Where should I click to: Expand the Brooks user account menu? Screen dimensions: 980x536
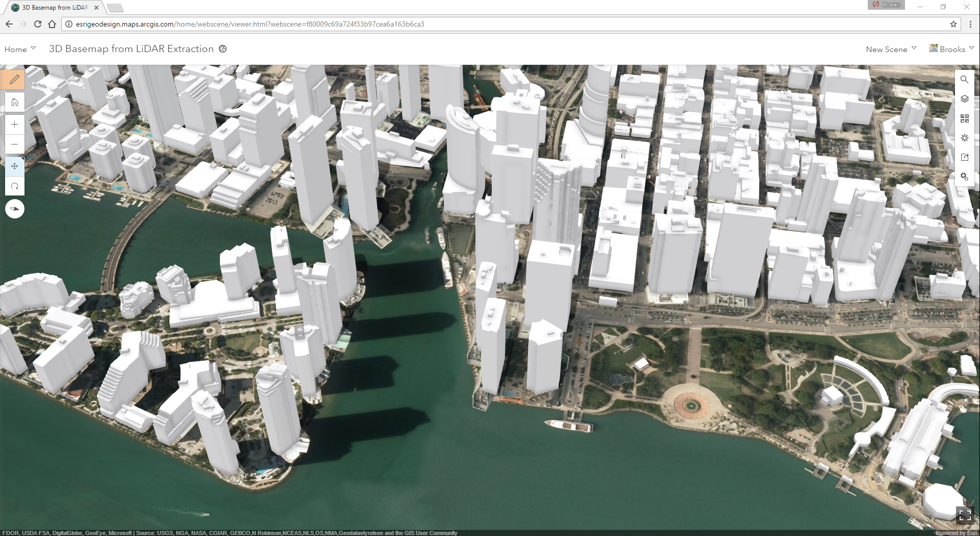[x=952, y=49]
